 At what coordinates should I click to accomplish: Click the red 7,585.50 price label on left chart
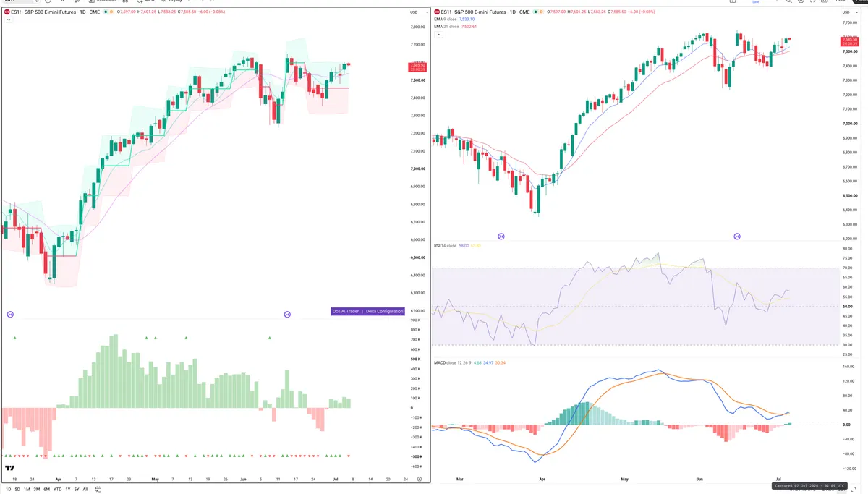417,67
